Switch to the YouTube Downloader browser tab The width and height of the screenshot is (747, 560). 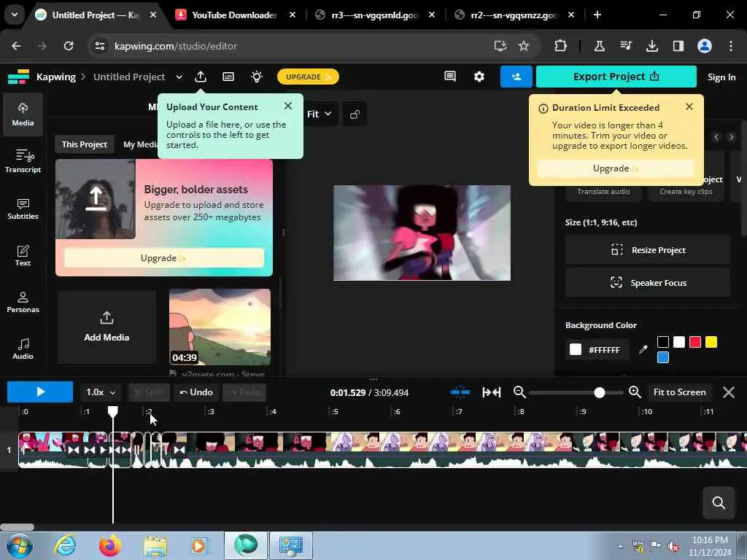coord(234,15)
